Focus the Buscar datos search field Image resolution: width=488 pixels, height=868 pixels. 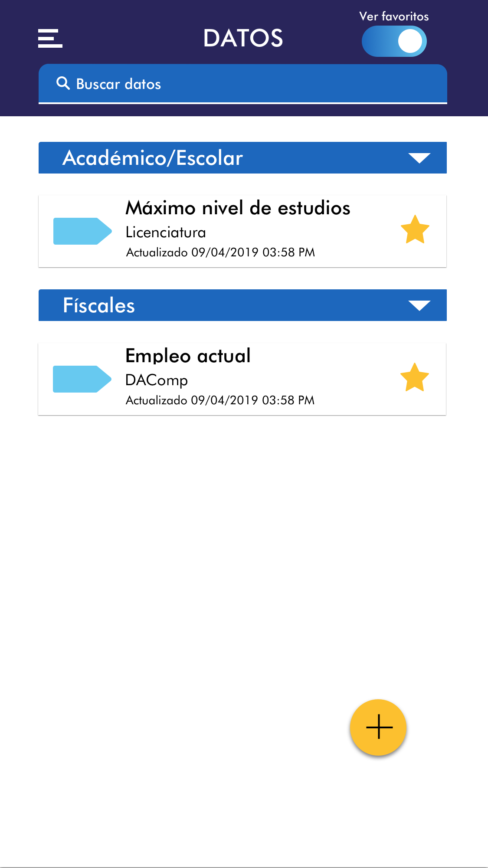click(x=260, y=84)
